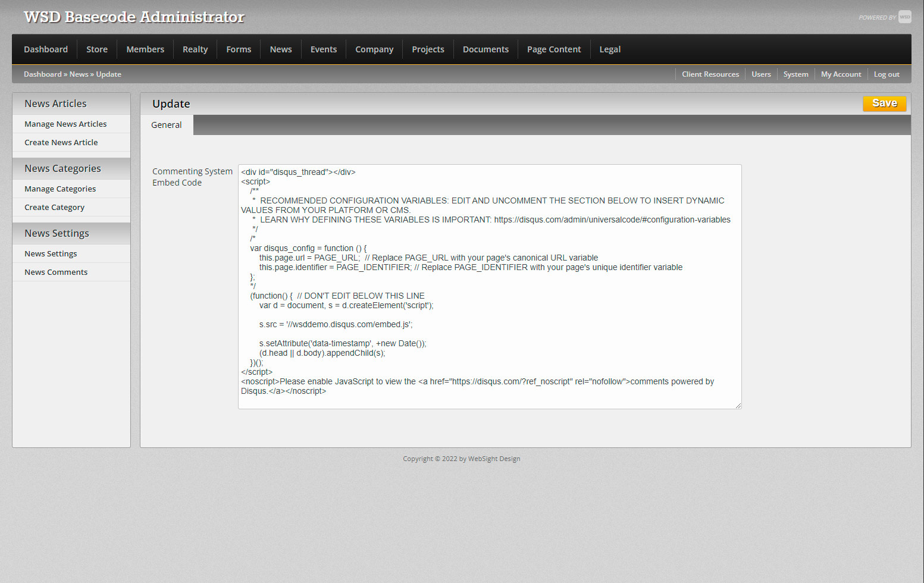924x583 pixels.
Task: Go to Page Content section
Action: click(x=554, y=49)
